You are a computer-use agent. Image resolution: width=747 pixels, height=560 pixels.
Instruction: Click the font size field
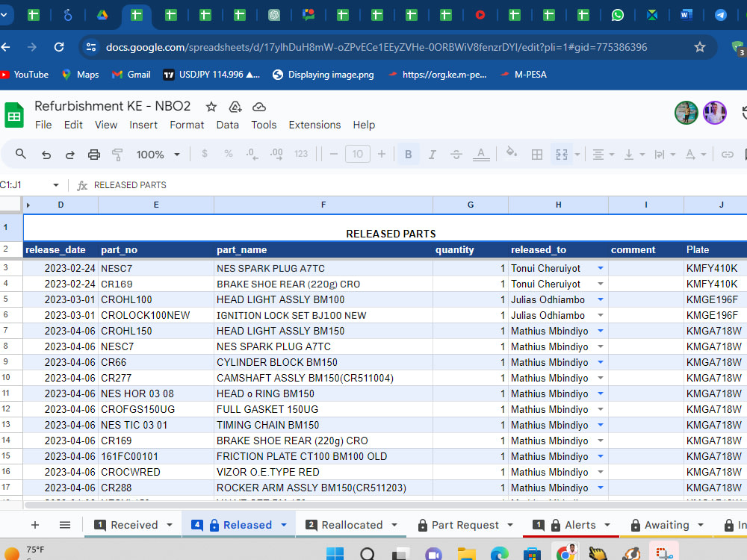click(x=358, y=154)
